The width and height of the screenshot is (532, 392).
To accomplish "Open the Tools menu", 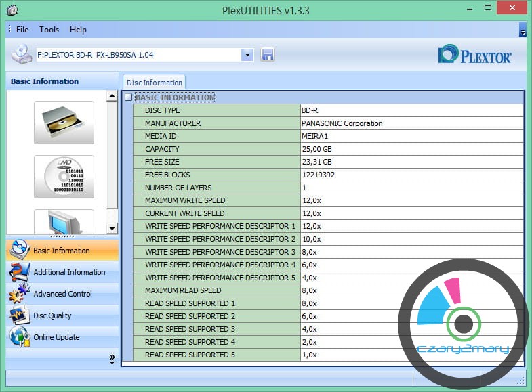I will 49,30.
